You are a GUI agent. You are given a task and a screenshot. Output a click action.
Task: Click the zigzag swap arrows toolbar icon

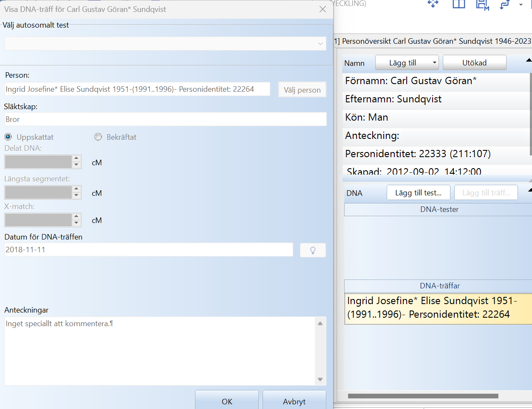coord(505,4)
